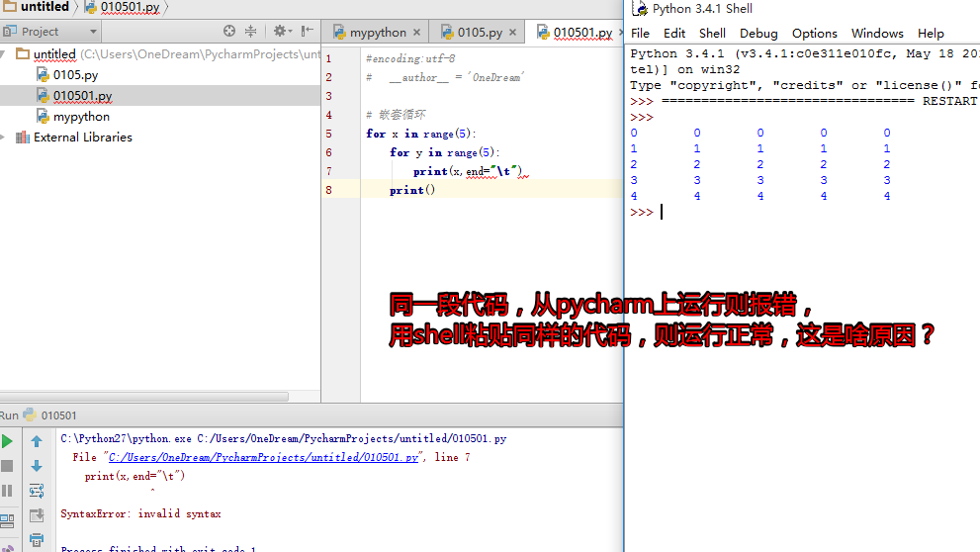The width and height of the screenshot is (980, 552).
Task: Open the Project view dropdown
Action: tap(93, 32)
